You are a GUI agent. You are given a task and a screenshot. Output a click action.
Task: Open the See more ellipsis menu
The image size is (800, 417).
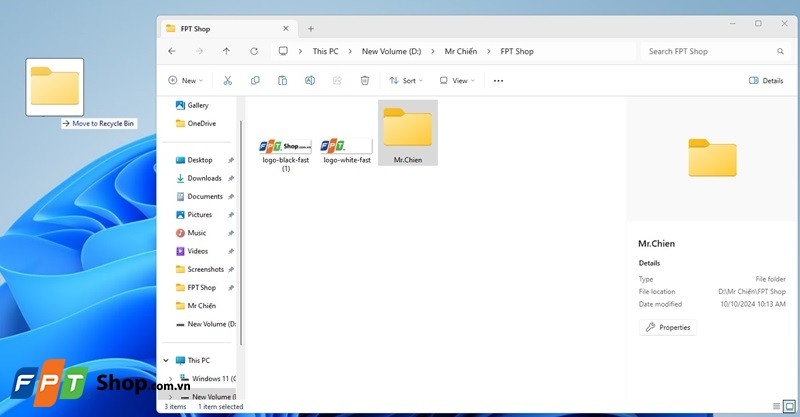click(x=498, y=81)
